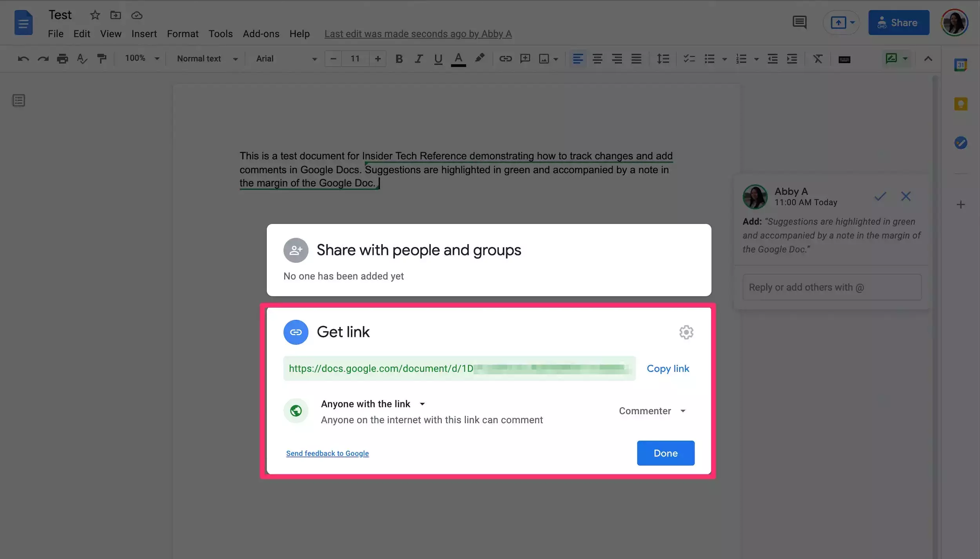This screenshot has width=980, height=559.
Task: Open Anyone with the link dropdown
Action: coord(373,404)
